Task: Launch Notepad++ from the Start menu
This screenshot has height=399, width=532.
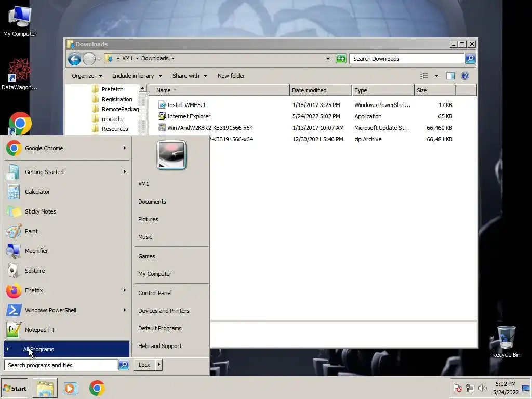Action: pyautogui.click(x=66, y=330)
